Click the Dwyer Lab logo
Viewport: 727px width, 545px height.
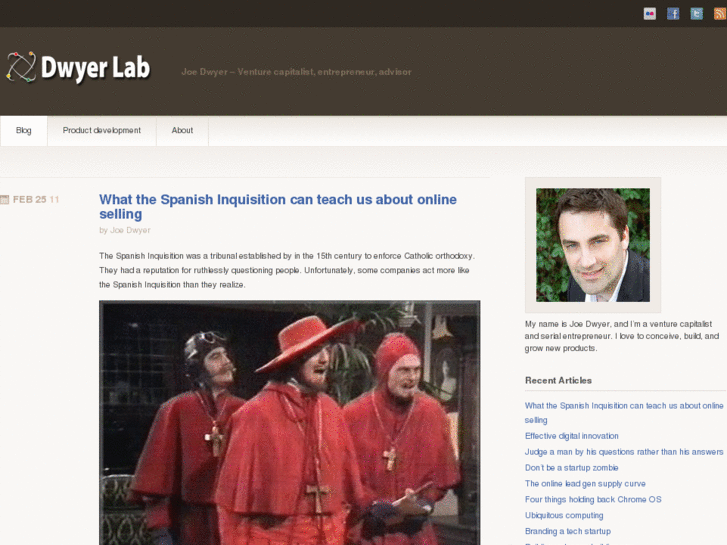coord(78,68)
